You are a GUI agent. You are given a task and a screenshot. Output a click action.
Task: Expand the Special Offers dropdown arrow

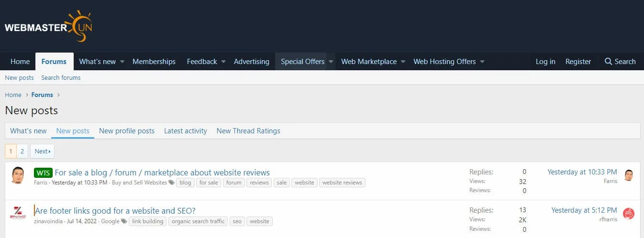pyautogui.click(x=331, y=62)
